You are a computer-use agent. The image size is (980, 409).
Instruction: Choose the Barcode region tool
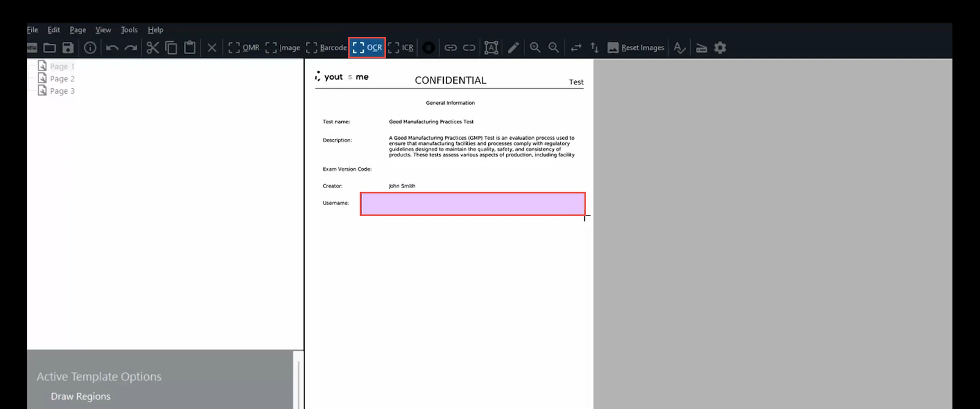(326, 48)
